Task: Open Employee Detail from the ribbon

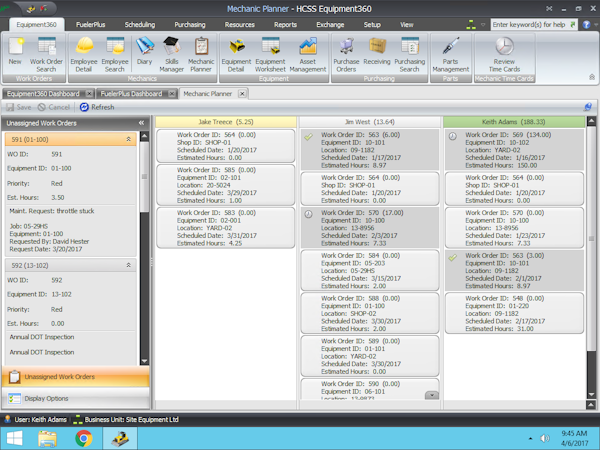Action: point(84,54)
